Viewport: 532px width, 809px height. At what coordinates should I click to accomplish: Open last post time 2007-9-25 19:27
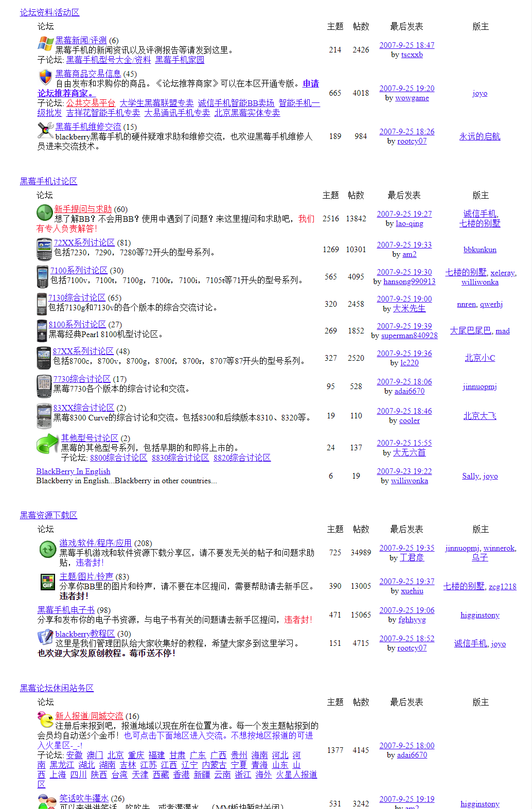pyautogui.click(x=404, y=214)
